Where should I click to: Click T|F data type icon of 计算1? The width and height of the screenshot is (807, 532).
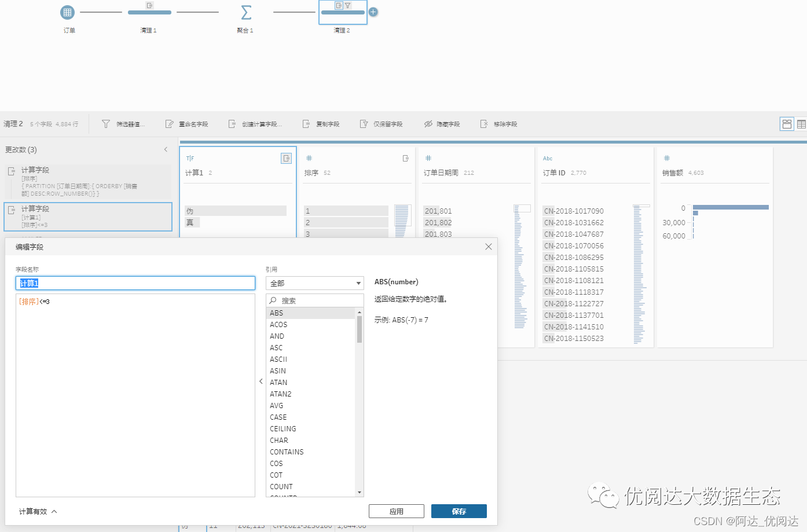click(190, 158)
